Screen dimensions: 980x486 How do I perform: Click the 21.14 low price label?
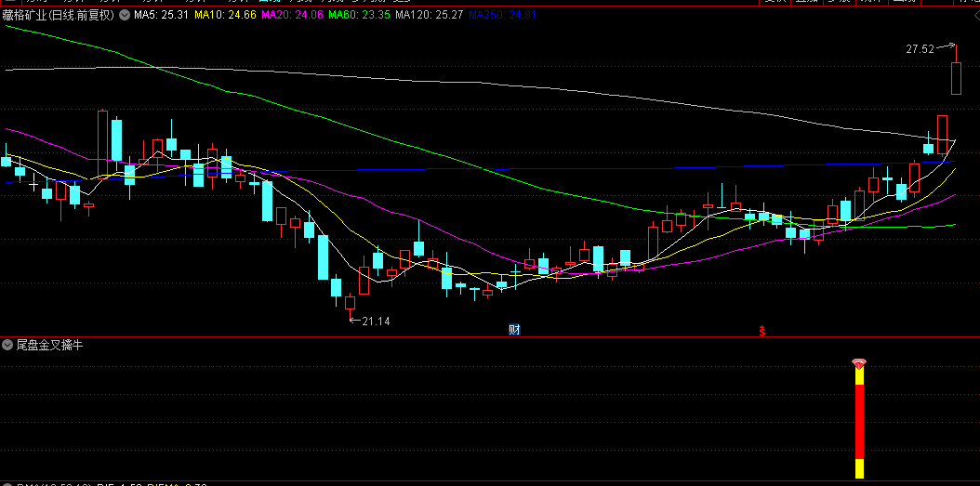coord(376,322)
